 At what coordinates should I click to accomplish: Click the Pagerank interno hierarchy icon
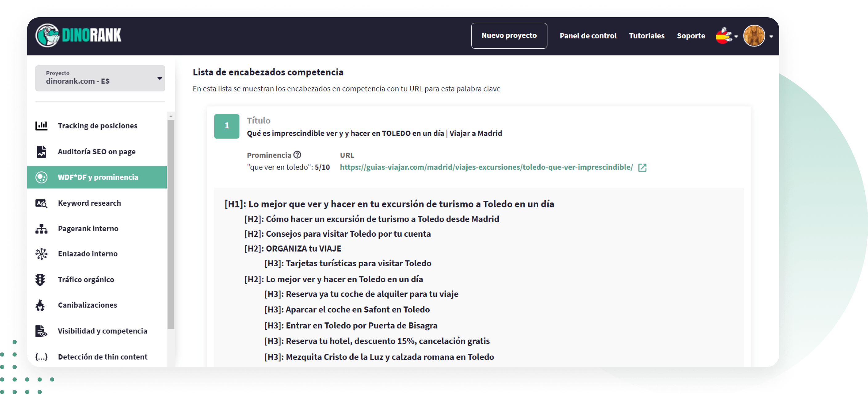(x=41, y=228)
